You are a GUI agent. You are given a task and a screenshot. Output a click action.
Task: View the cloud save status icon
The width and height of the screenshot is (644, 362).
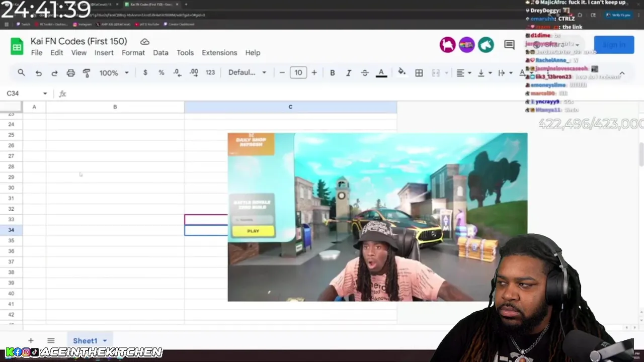click(145, 42)
